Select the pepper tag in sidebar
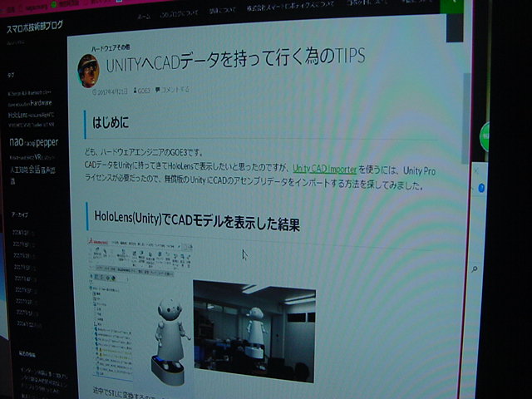The height and width of the screenshot is (399, 532). pos(47,142)
